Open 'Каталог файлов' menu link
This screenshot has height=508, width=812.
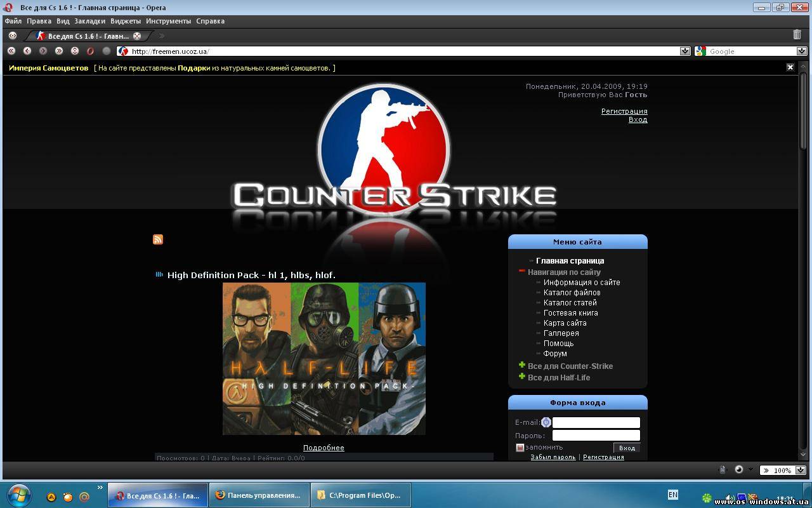click(x=572, y=293)
